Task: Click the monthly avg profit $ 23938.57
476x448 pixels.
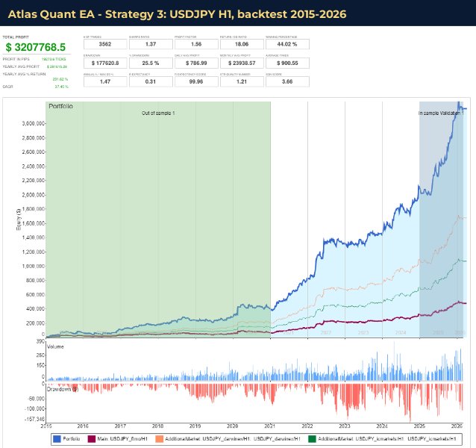Action: click(242, 63)
